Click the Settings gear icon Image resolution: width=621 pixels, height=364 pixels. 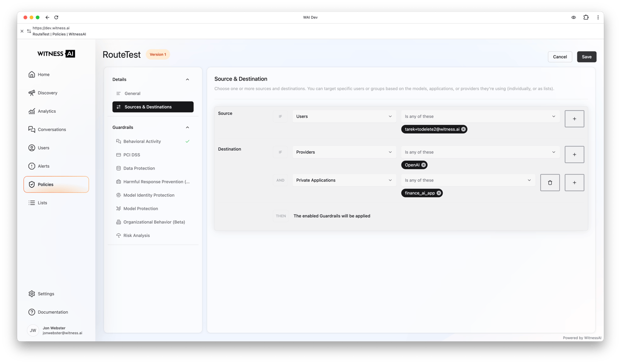(32, 294)
